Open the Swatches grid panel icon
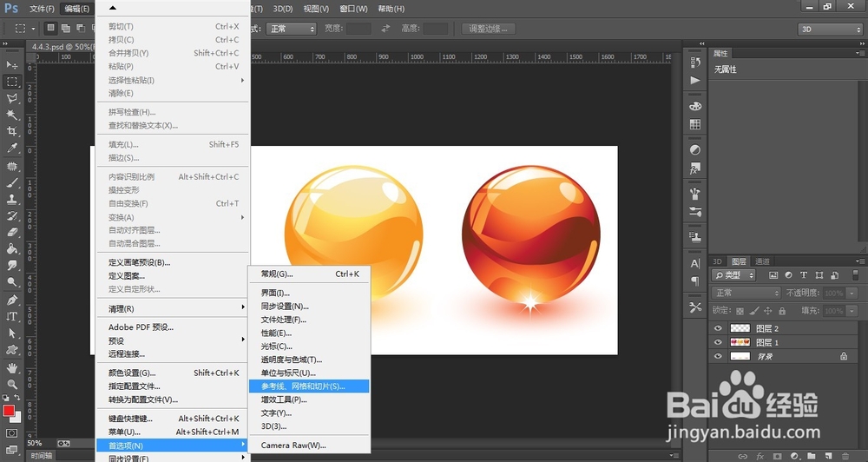868x462 pixels. pyautogui.click(x=695, y=124)
